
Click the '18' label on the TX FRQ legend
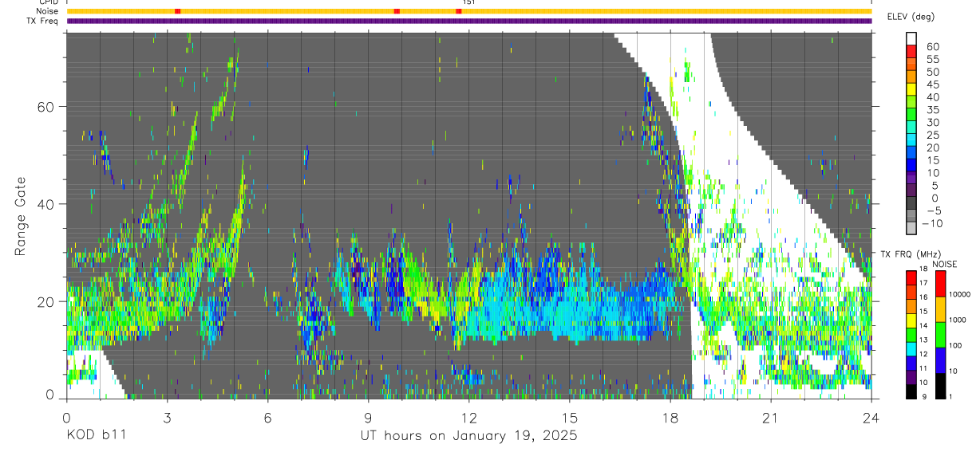(x=924, y=270)
